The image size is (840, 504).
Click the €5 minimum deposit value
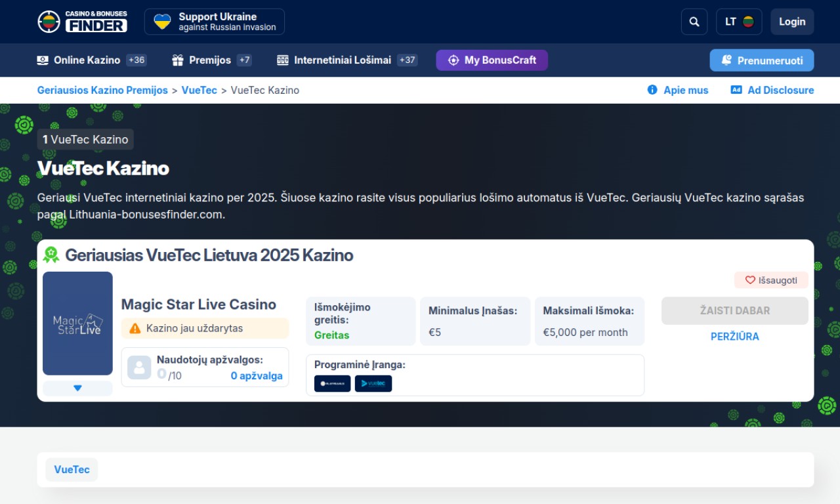(435, 333)
